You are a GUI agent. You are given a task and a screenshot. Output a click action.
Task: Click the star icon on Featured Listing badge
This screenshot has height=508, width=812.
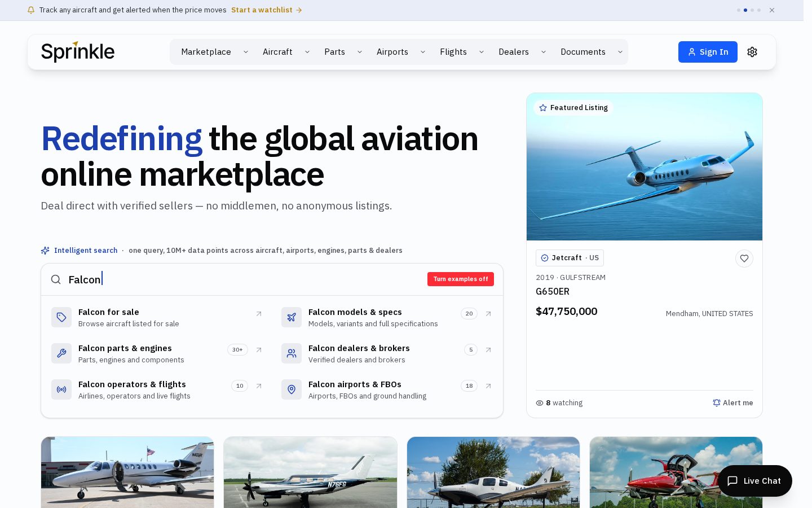[543, 108]
